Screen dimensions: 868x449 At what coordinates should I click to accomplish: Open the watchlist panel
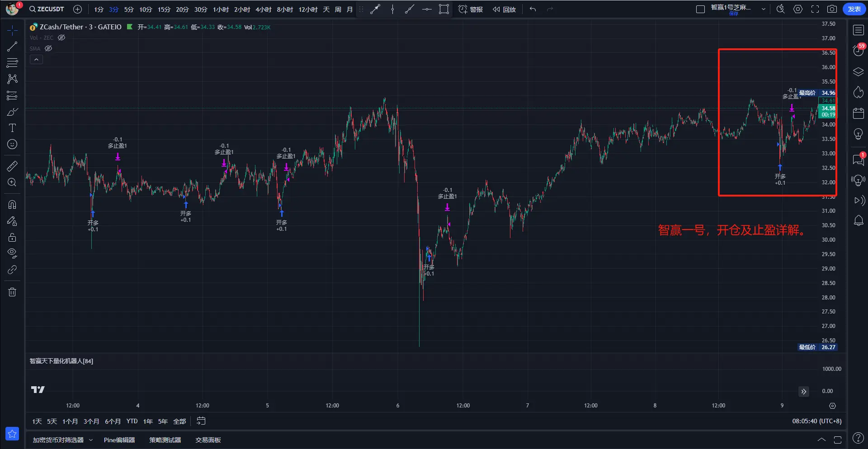[858, 30]
